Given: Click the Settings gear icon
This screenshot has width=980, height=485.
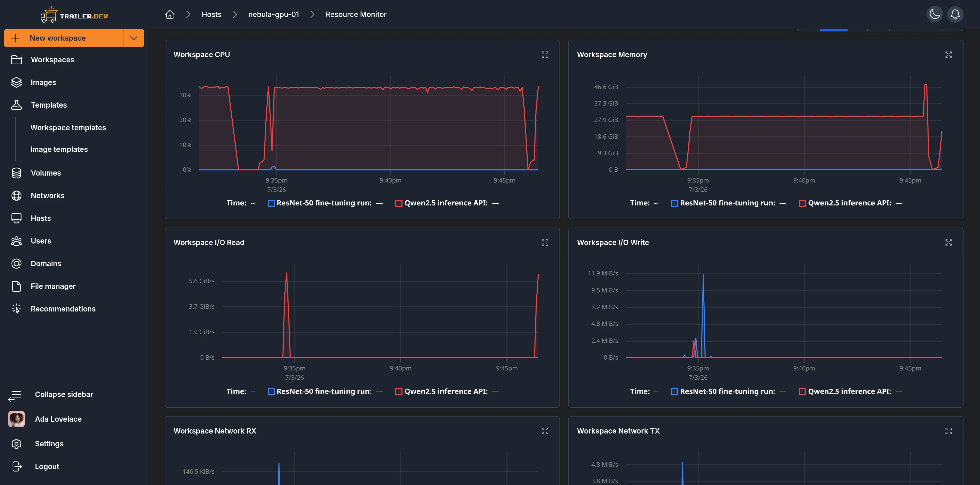Looking at the screenshot, I should click(16, 444).
